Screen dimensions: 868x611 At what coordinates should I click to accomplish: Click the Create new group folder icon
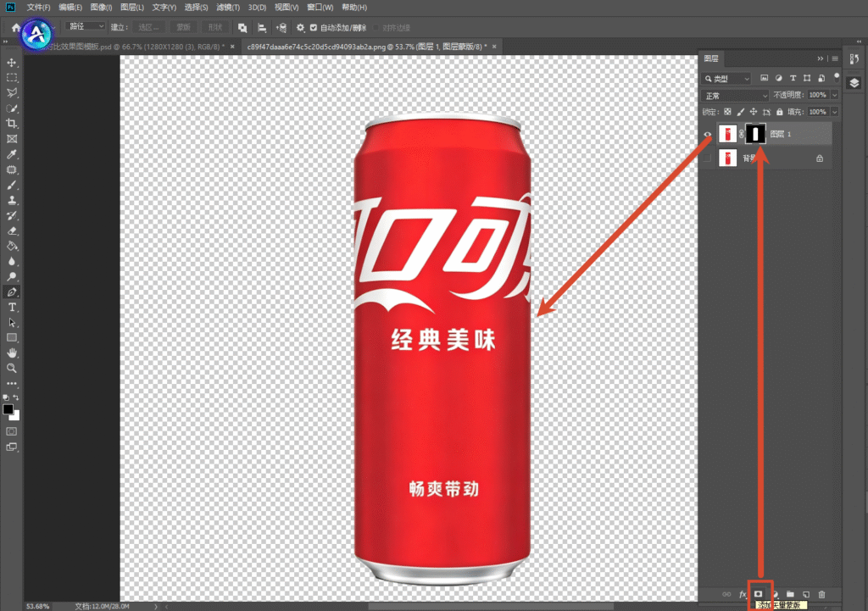(790, 594)
